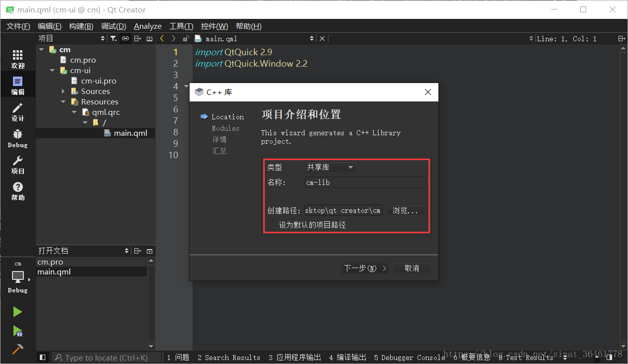Open the 项目 (Projects) mode
This screenshot has height=364, width=628.
tap(18, 165)
